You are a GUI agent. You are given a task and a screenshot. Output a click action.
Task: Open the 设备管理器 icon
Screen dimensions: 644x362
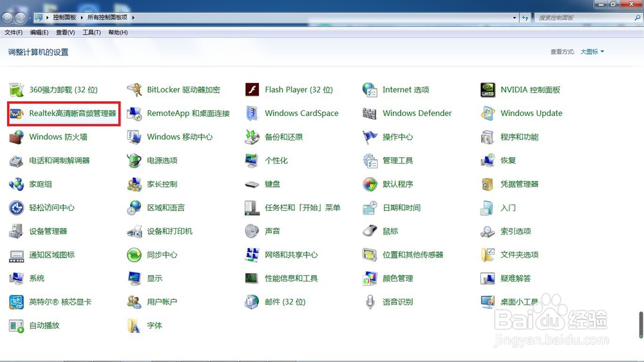(x=17, y=231)
